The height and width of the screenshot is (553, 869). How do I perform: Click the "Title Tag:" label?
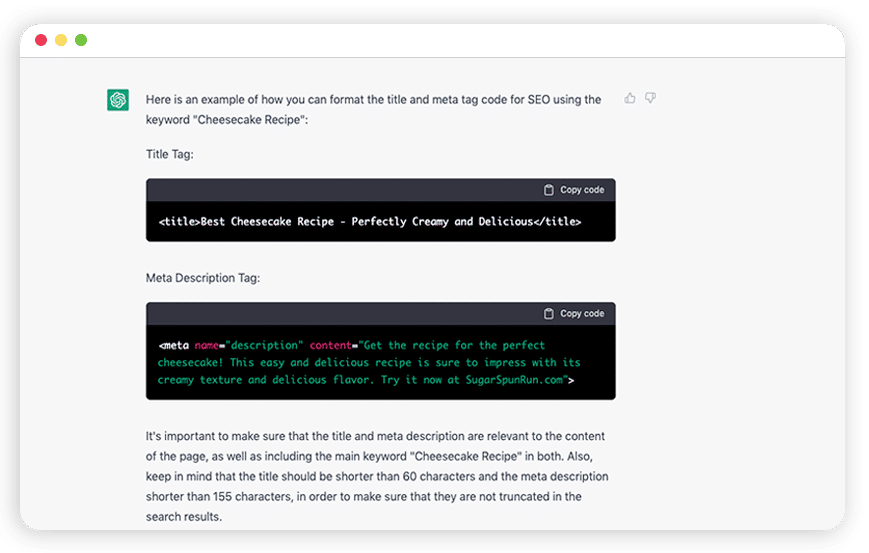point(170,155)
